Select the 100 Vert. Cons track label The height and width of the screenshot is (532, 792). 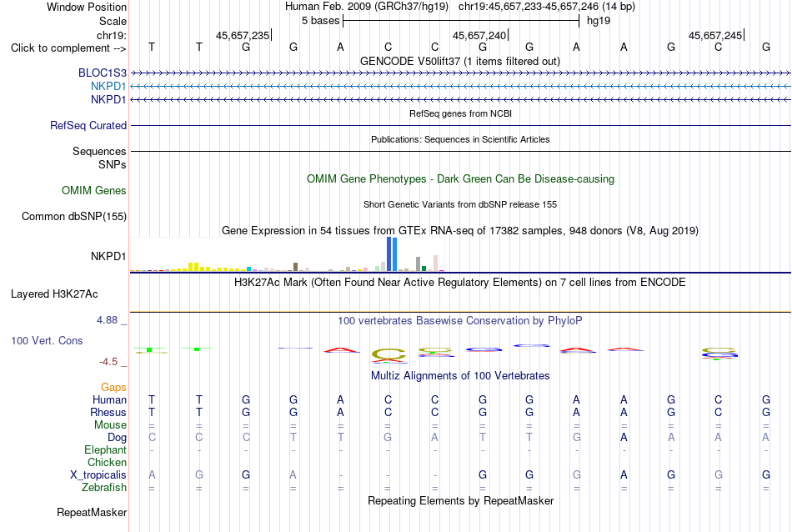(x=47, y=340)
